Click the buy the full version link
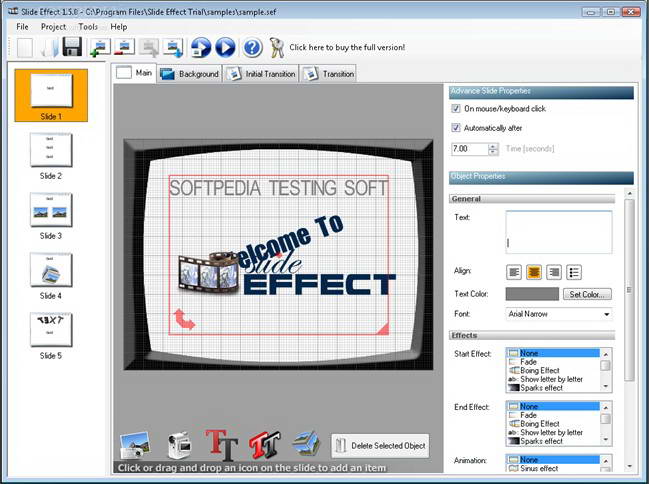The width and height of the screenshot is (649, 484). pos(347,47)
